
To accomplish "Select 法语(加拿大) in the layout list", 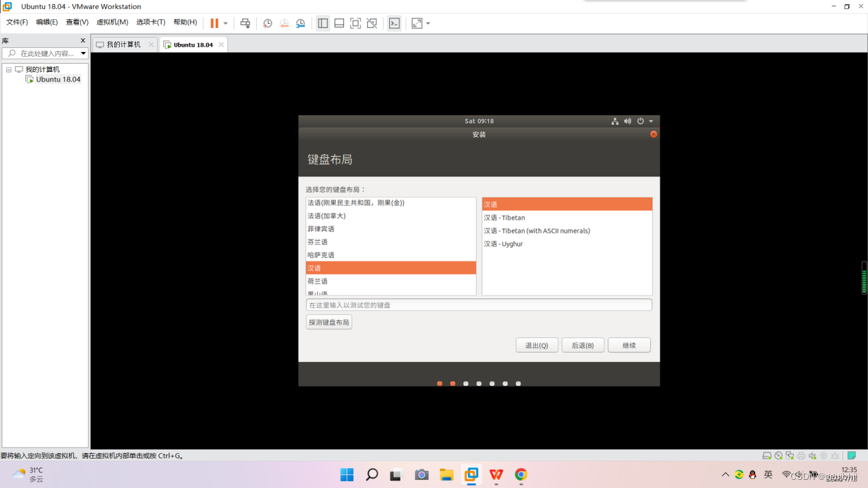I will tap(390, 216).
